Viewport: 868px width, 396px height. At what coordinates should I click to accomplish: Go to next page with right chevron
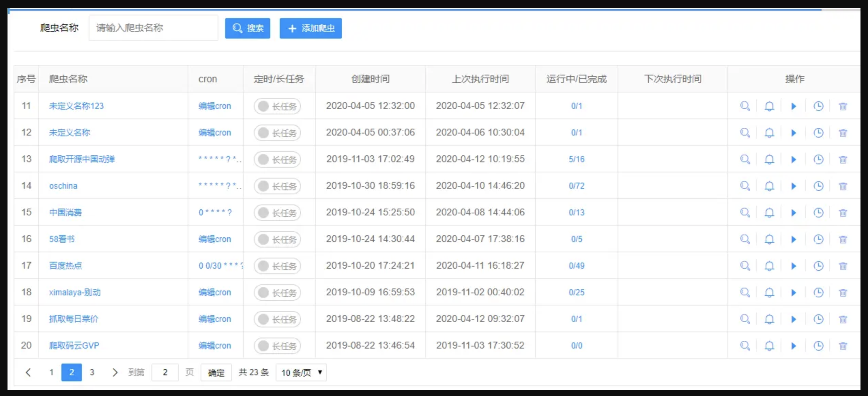click(x=115, y=372)
